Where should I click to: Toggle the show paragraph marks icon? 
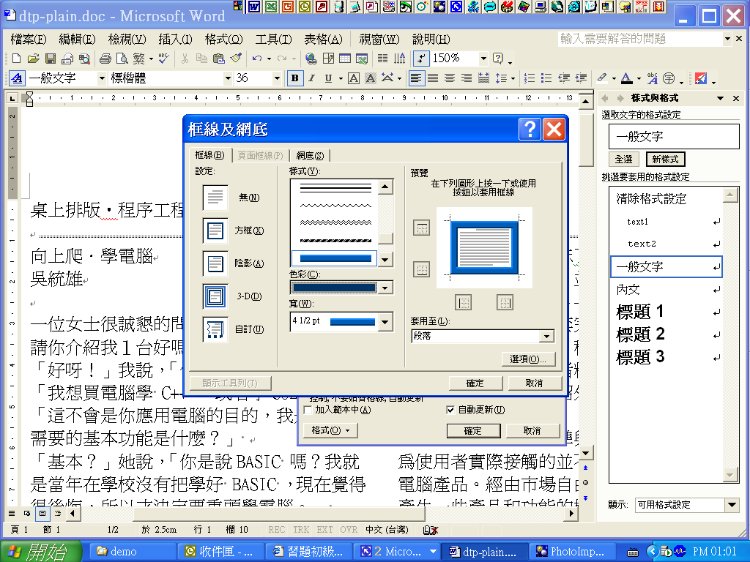pos(421,58)
